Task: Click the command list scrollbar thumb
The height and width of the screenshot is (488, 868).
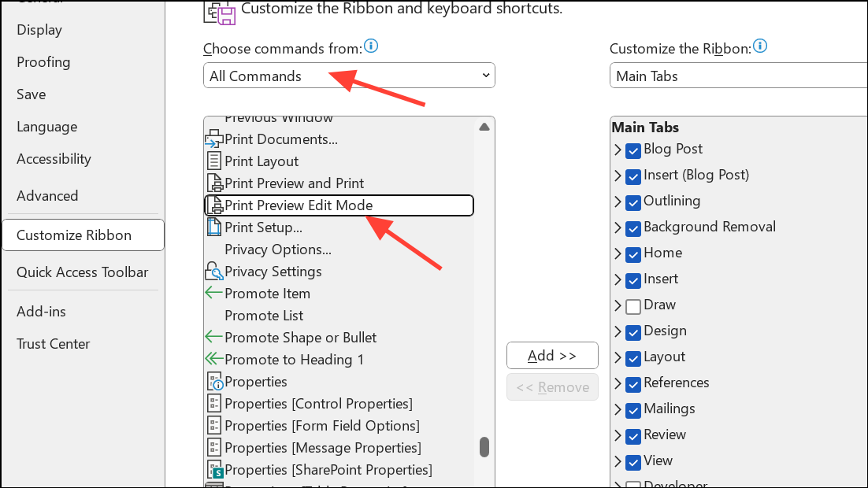Action: pyautogui.click(x=484, y=446)
